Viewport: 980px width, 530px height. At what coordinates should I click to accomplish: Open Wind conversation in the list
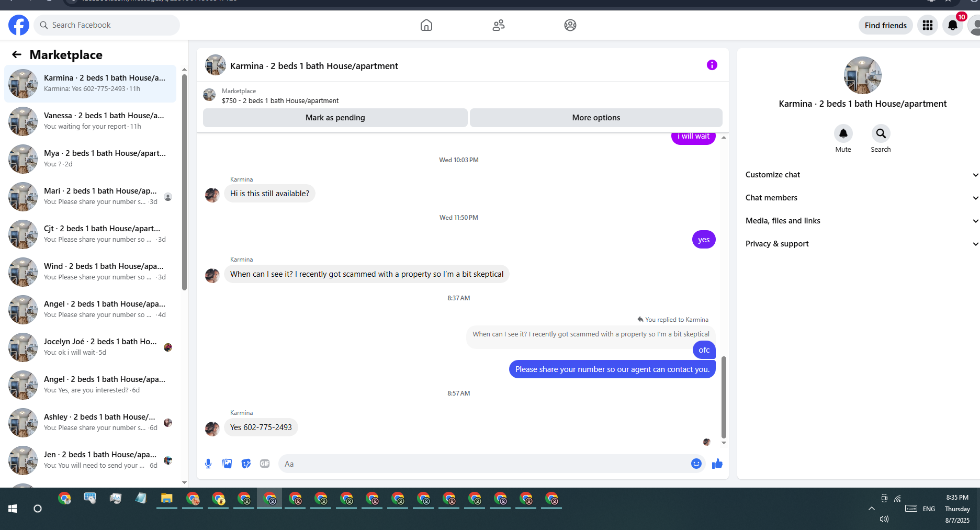pos(90,272)
